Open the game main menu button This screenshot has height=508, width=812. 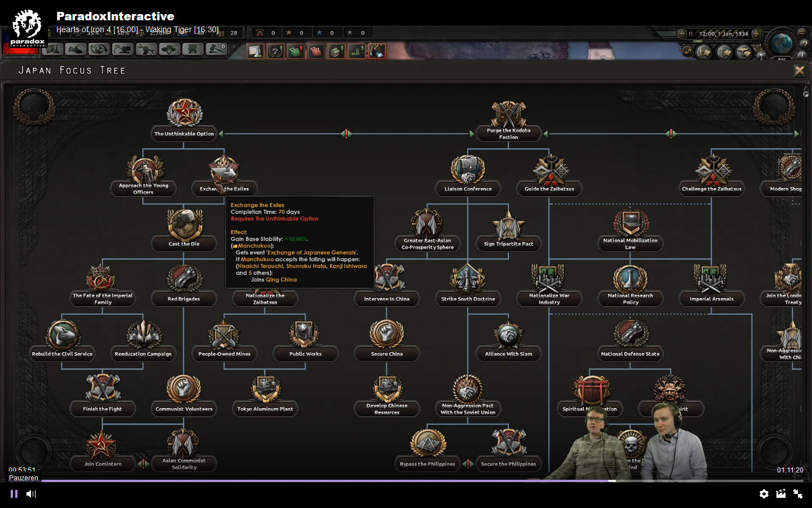pos(802,32)
